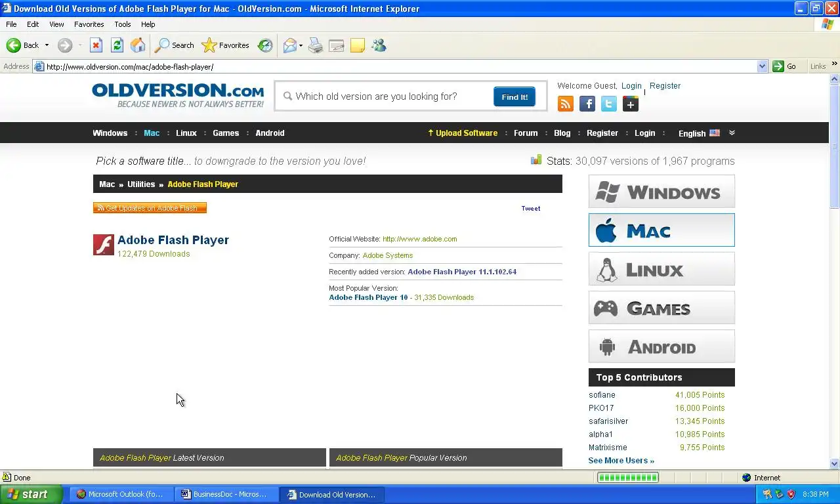
Task: Click the Edit toolbar icon
Action: click(337, 45)
